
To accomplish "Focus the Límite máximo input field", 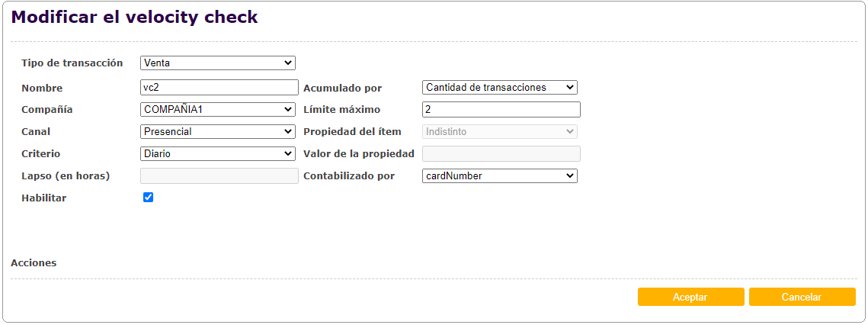I will [x=501, y=109].
